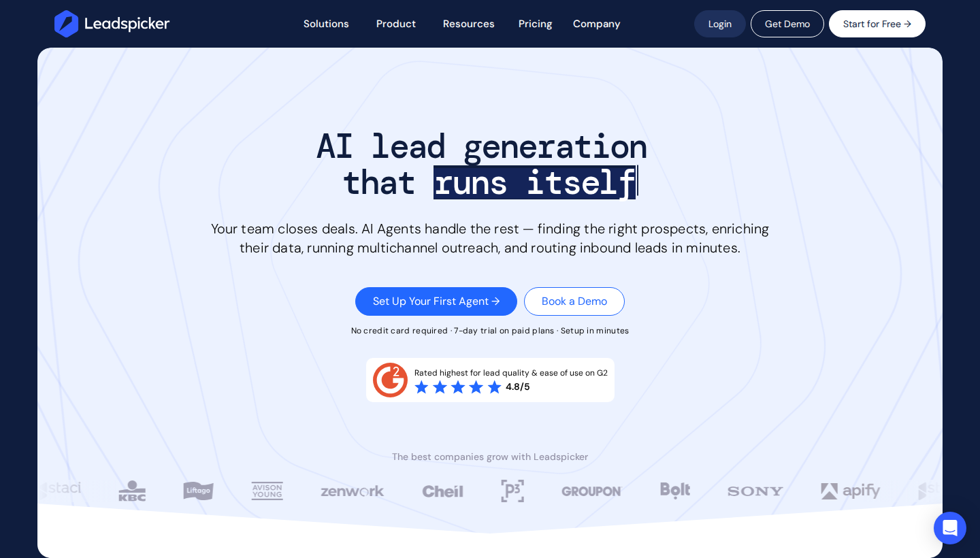Click the five-star G2 rating
The width and height of the screenshot is (980, 558).
point(458,387)
